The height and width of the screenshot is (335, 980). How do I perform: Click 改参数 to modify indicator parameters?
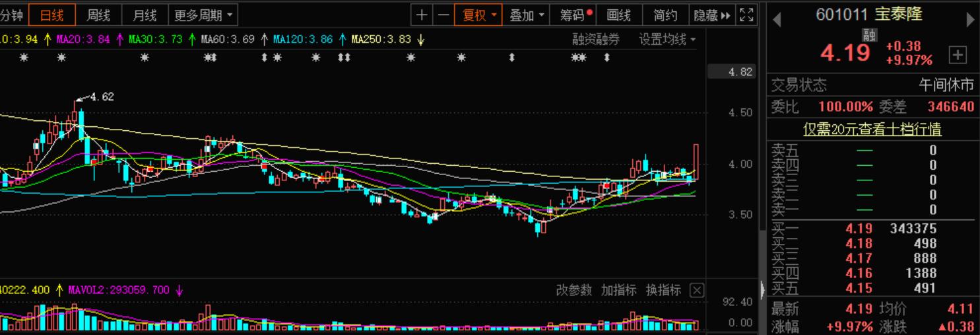[x=574, y=290]
